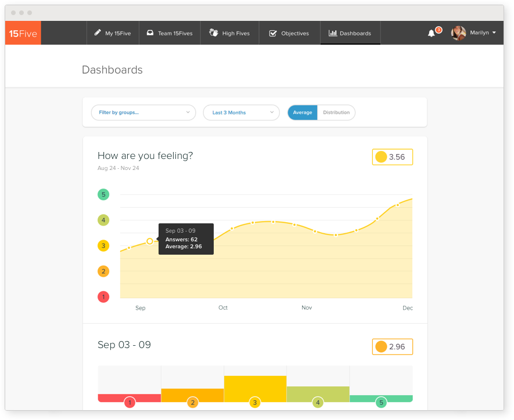Open the Filter by groups dropdown

(143, 113)
